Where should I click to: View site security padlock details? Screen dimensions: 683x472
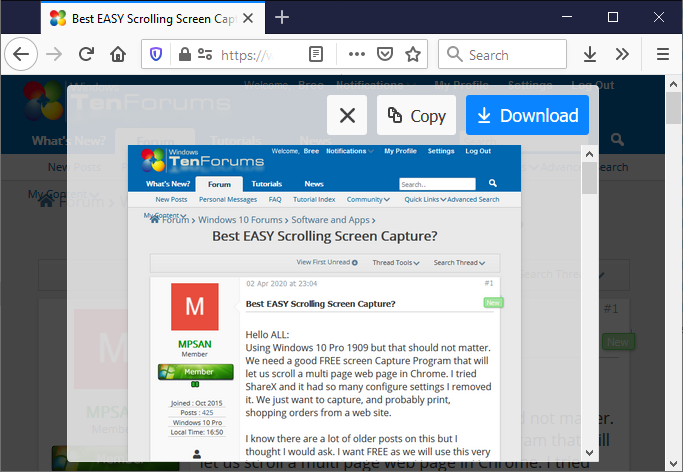coord(185,54)
